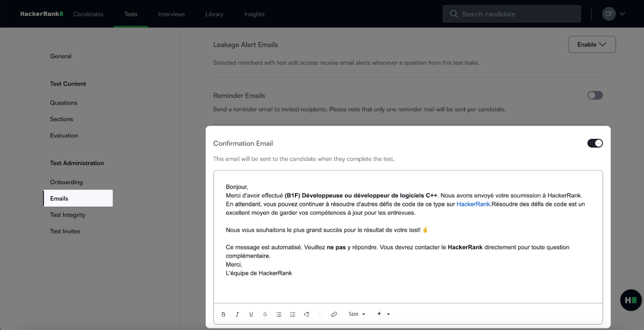Go to Test Integrity settings

click(67, 215)
